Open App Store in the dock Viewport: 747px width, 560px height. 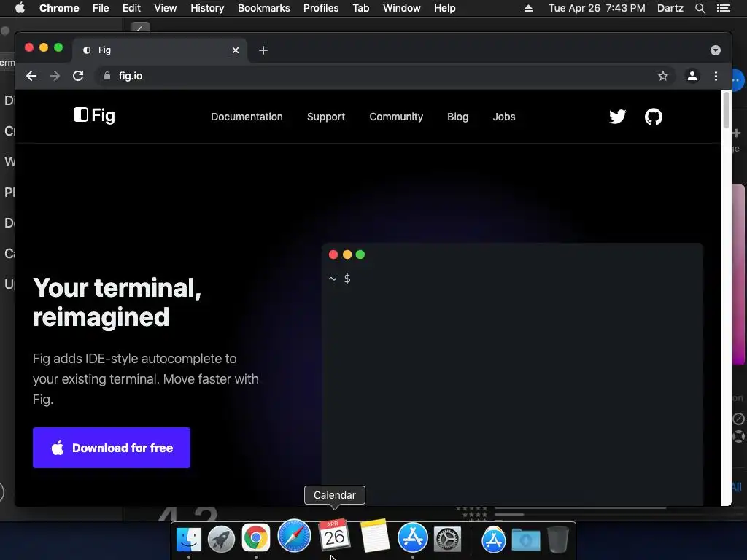click(x=413, y=537)
